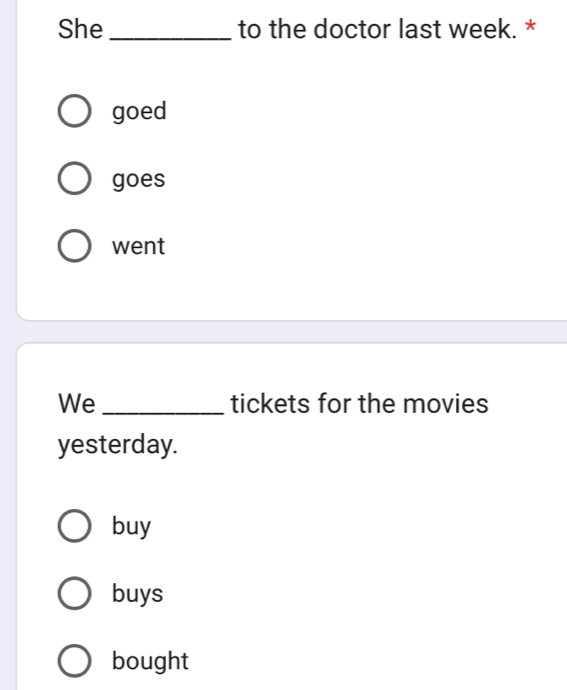The height and width of the screenshot is (690, 567).
Task: Choose the "bought" radio option
Action: tap(74, 661)
